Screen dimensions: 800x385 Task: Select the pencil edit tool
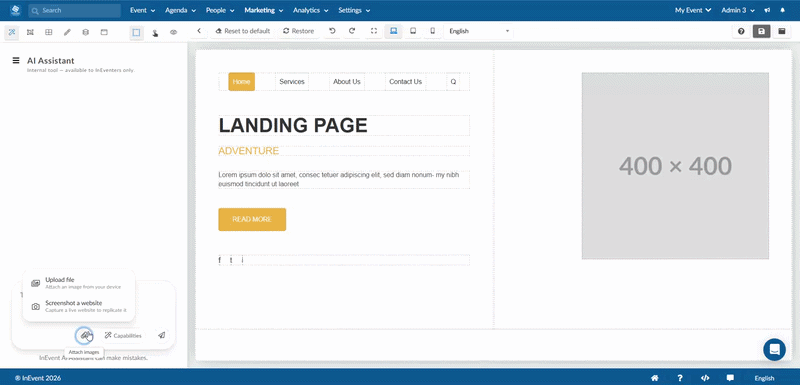pyautogui.click(x=67, y=32)
